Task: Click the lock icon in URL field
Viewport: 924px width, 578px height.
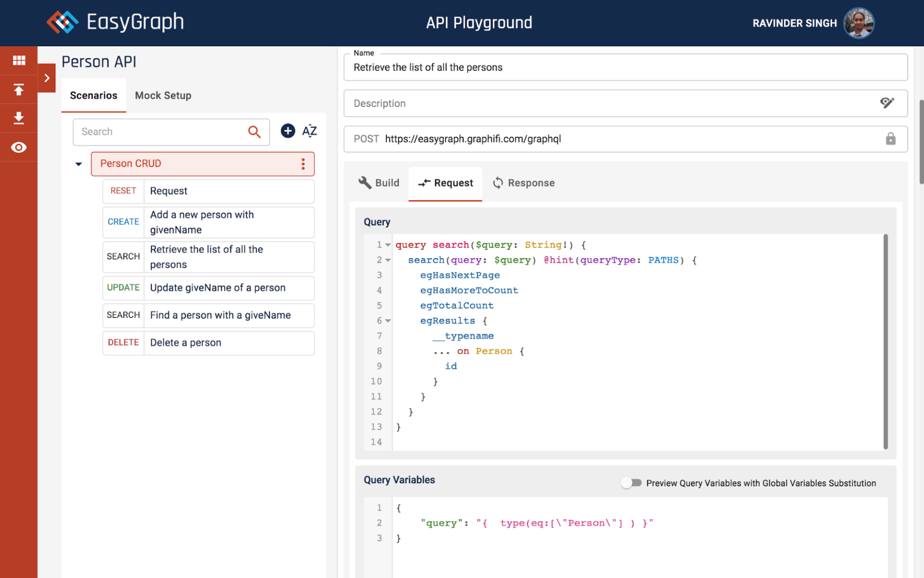Action: click(x=890, y=139)
